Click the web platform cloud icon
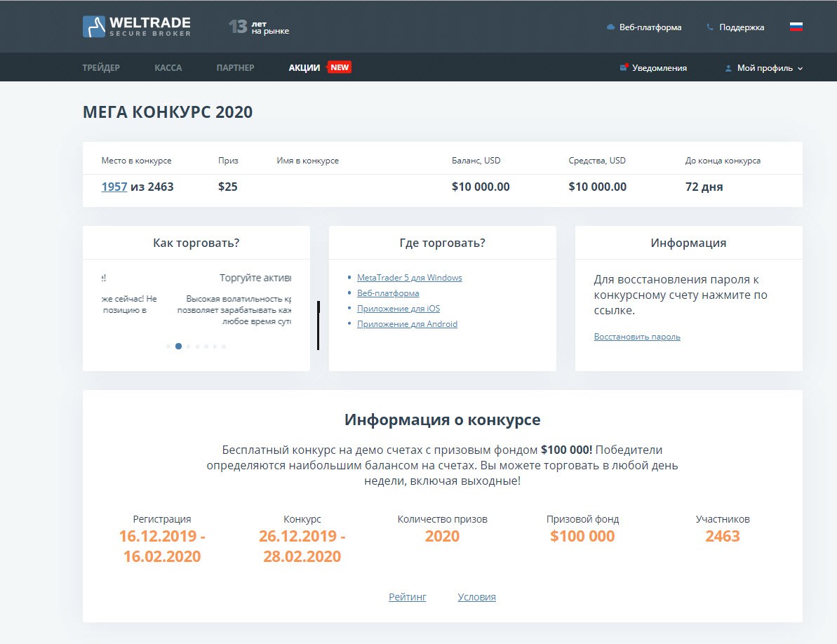The image size is (837, 644). (610, 27)
